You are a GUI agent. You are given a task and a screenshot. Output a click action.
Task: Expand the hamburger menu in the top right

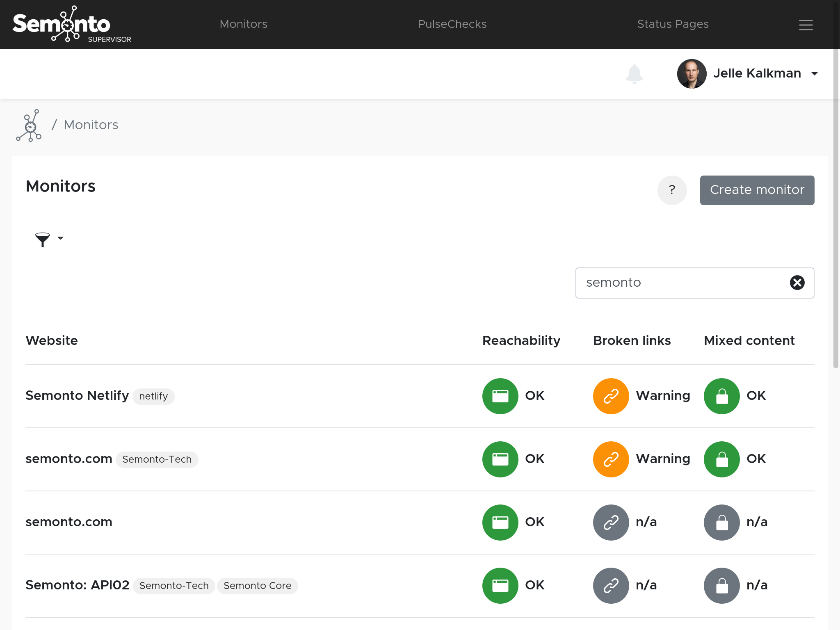coord(806,25)
